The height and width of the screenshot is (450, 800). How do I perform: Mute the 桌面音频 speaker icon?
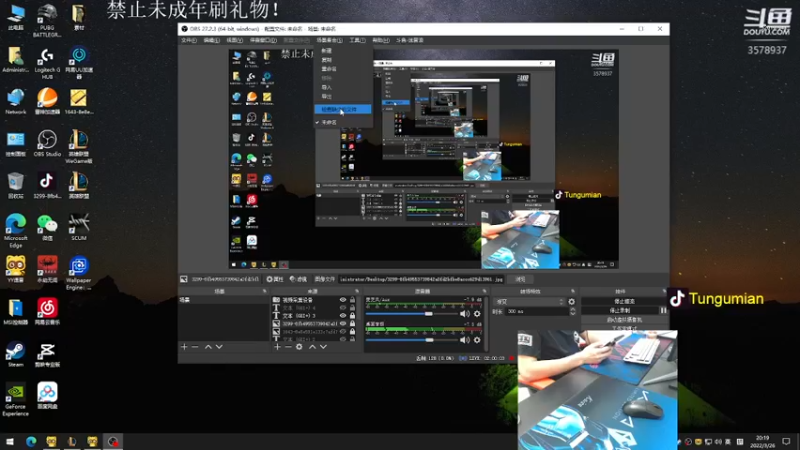pyautogui.click(x=464, y=340)
